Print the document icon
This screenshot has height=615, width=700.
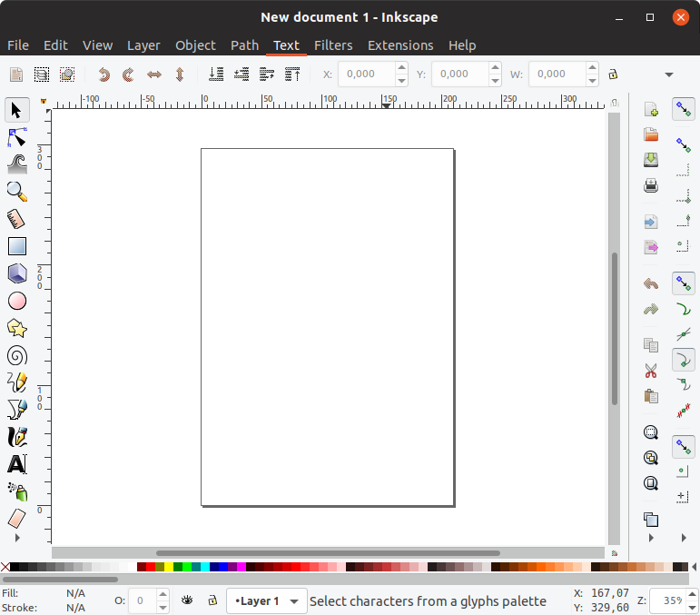click(x=651, y=185)
